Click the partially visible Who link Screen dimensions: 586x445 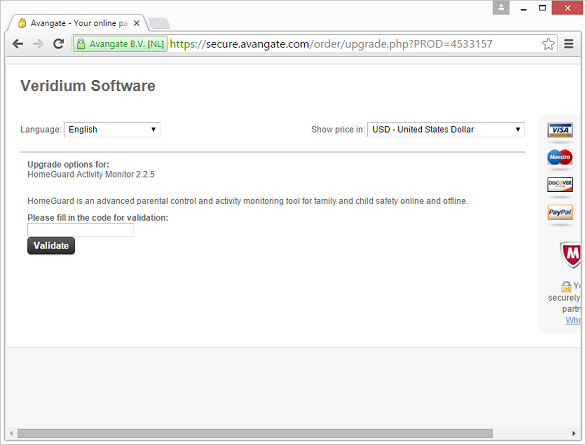573,320
